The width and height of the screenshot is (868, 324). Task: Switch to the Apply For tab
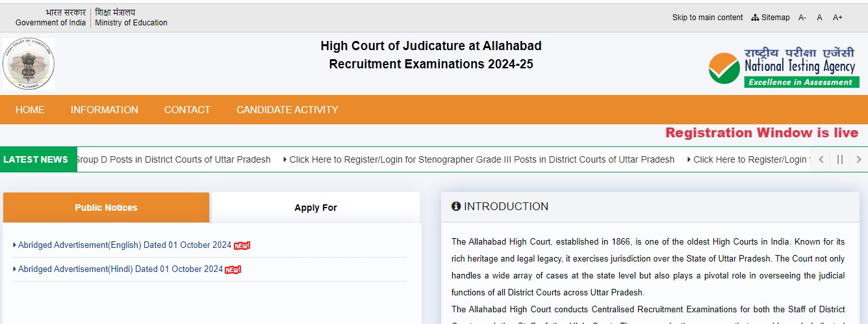(x=316, y=208)
